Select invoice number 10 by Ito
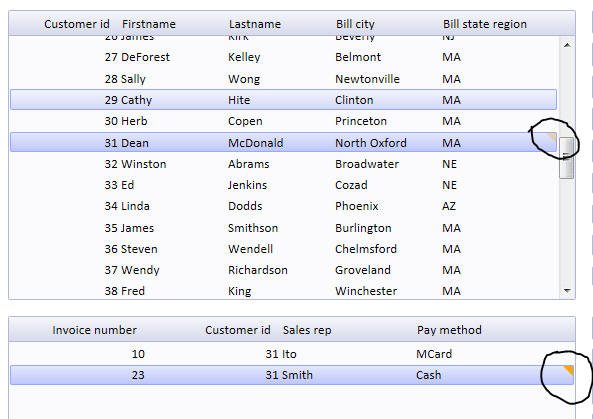The image size is (593, 419). [x=292, y=354]
